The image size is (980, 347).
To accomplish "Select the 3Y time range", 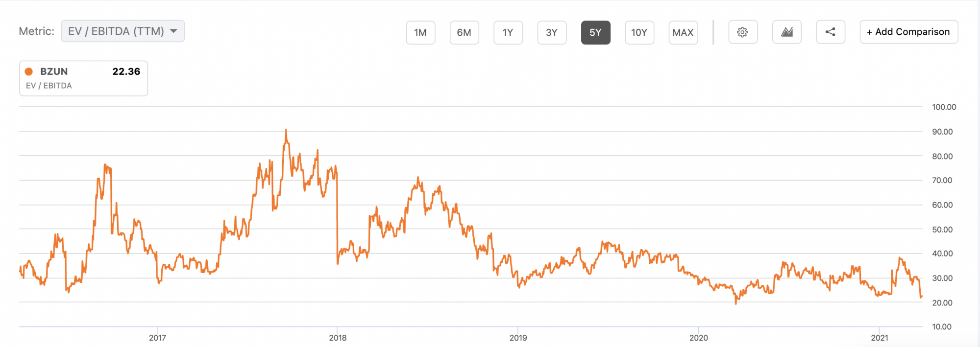I will pyautogui.click(x=552, y=33).
